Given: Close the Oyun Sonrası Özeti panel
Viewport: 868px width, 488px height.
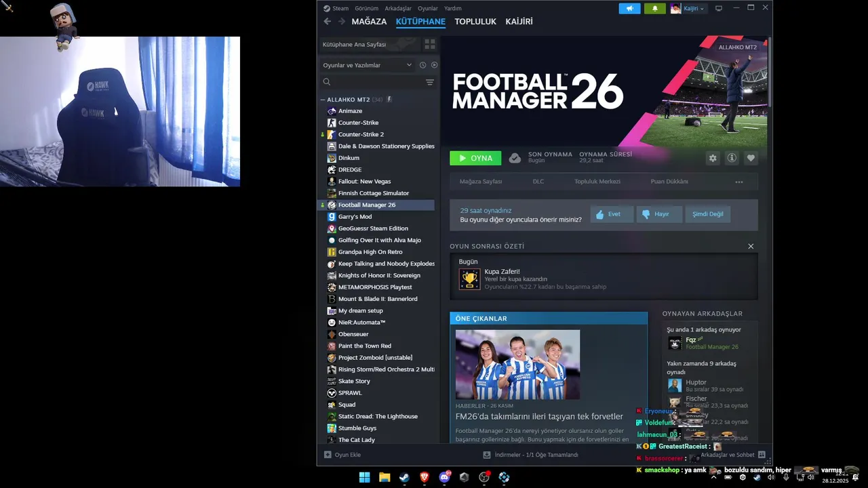Looking at the screenshot, I should 751,246.
